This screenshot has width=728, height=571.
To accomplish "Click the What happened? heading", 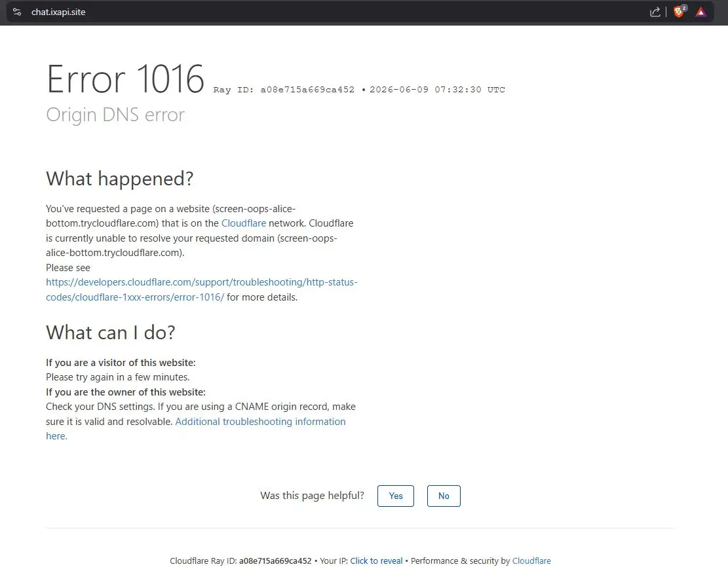I will pos(120,179).
